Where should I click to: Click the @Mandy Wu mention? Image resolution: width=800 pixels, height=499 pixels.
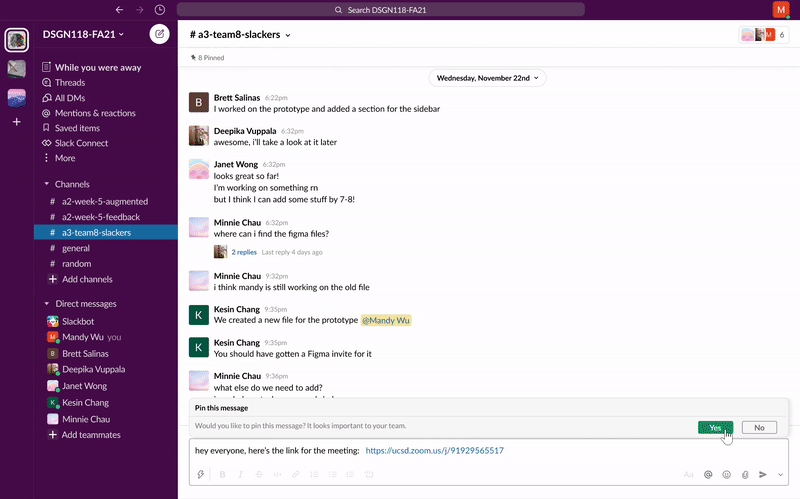pos(386,320)
